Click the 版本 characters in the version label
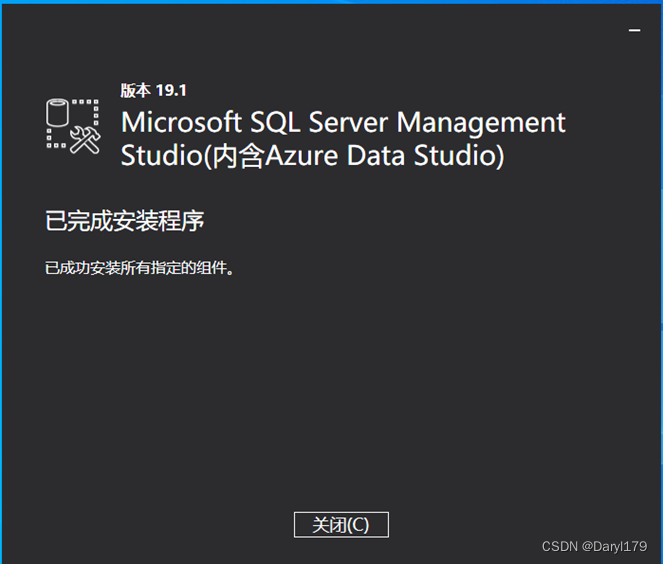Viewport: 663px width, 564px height. point(135,90)
